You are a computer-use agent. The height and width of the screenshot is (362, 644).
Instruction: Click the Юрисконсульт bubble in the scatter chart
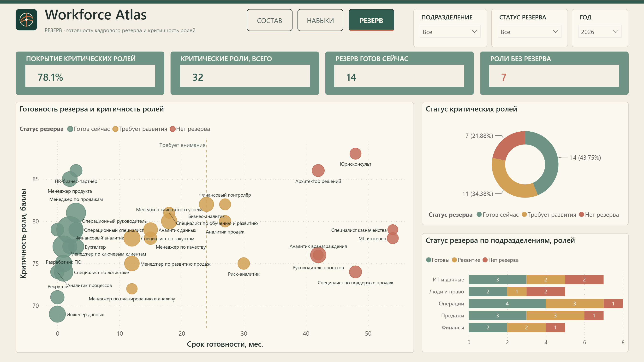tap(355, 153)
